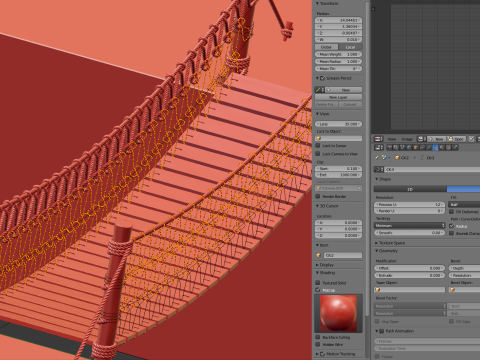Screen dimensions: 480x360
Task: Open the World properties tab icon
Action: [409, 147]
